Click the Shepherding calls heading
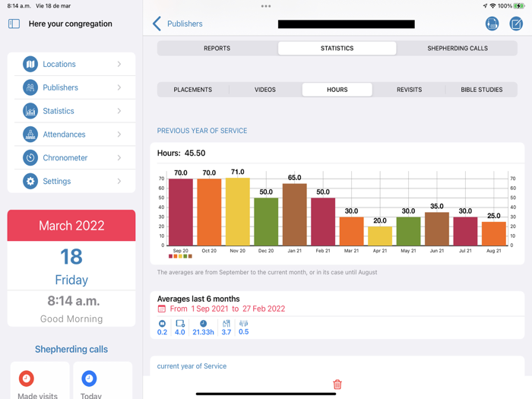This screenshot has width=532, height=399. (x=71, y=349)
